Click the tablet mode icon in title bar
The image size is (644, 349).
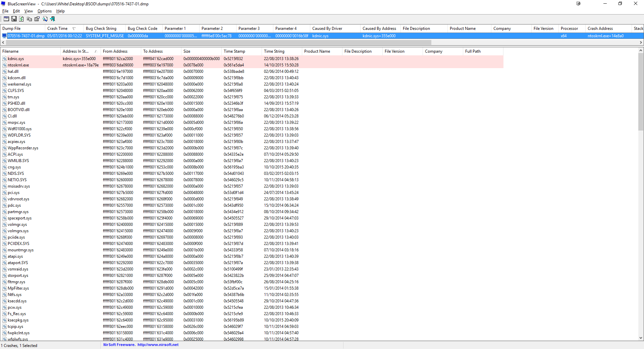point(579,4)
